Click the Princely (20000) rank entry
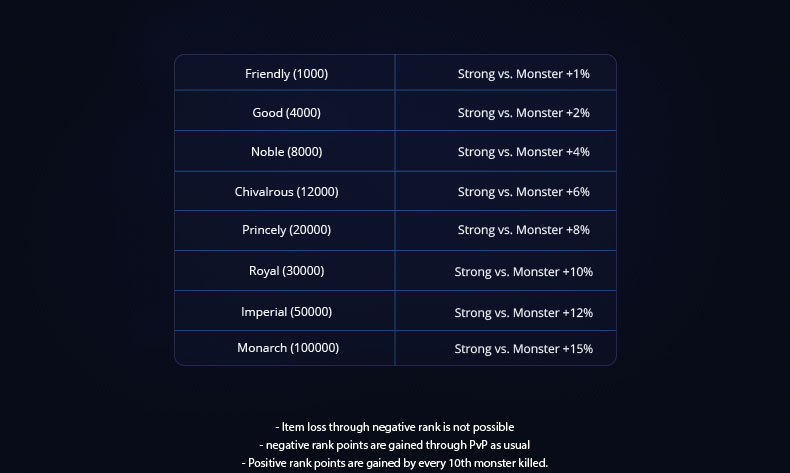This screenshot has height=473, width=790. click(x=286, y=230)
